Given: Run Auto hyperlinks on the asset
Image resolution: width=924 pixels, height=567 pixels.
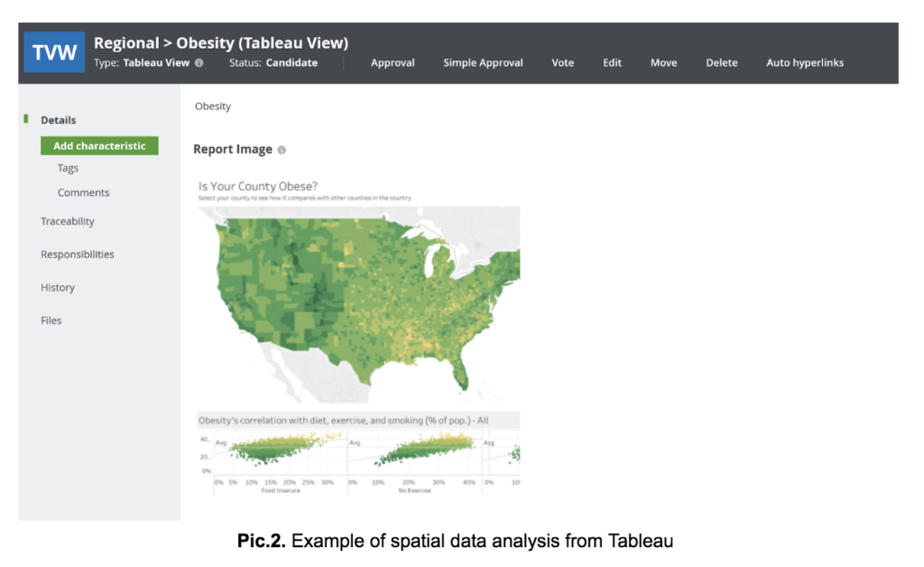Looking at the screenshot, I should [804, 62].
